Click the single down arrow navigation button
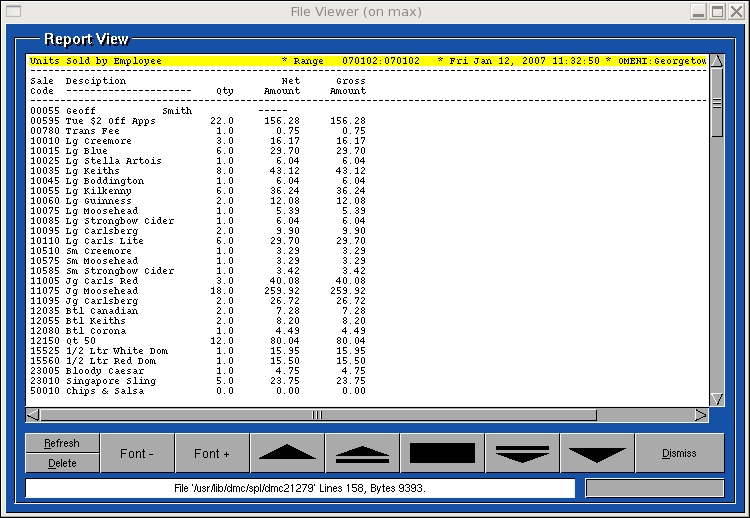Image resolution: width=750 pixels, height=518 pixels. (x=597, y=453)
